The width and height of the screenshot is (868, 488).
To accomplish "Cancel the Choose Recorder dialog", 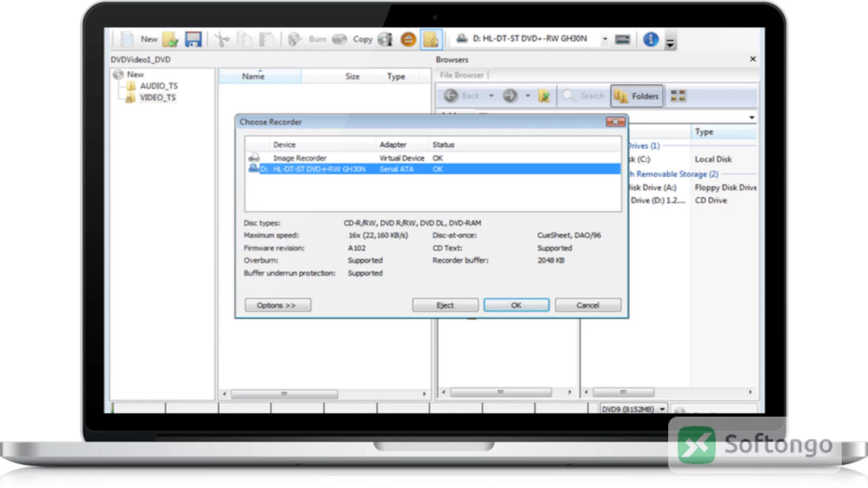I will pyautogui.click(x=588, y=305).
